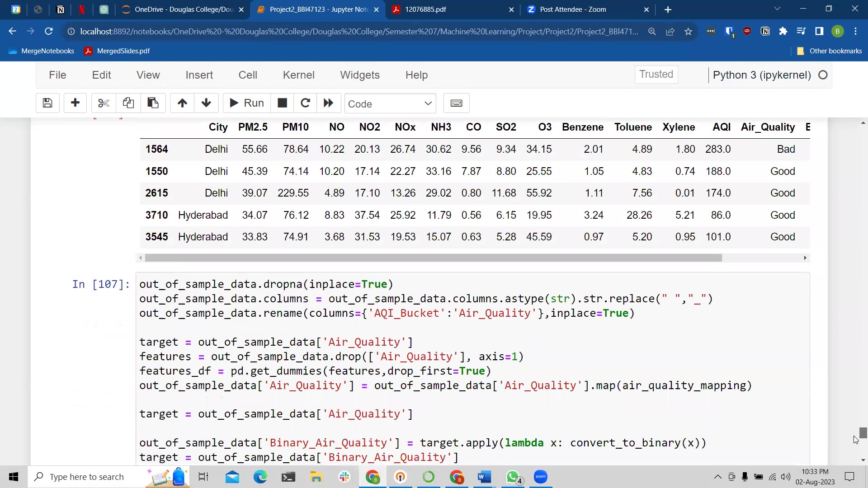The image size is (868, 488).
Task: Restart the kernel
Action: click(x=305, y=103)
